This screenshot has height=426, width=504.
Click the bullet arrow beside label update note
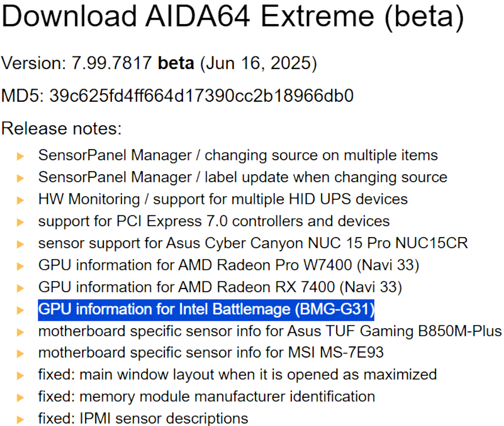click(20, 178)
